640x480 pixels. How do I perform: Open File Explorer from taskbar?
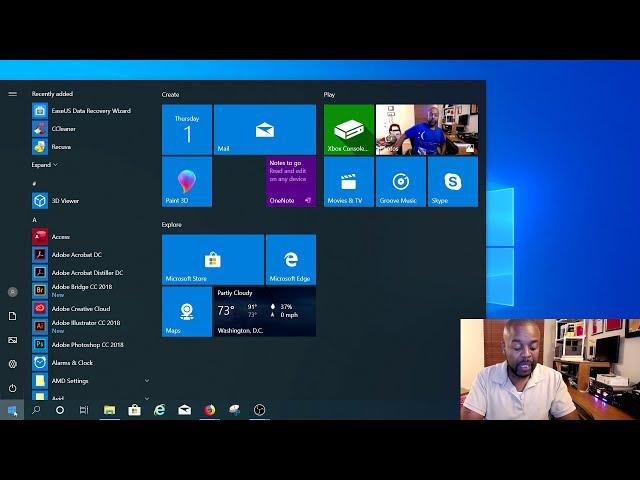click(x=109, y=410)
